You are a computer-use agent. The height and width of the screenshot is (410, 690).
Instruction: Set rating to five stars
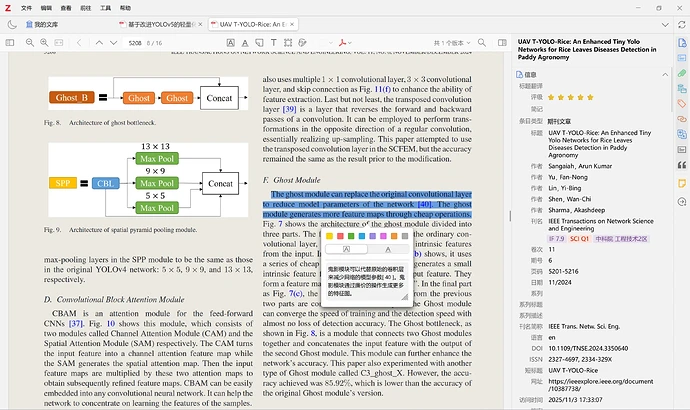click(x=590, y=97)
